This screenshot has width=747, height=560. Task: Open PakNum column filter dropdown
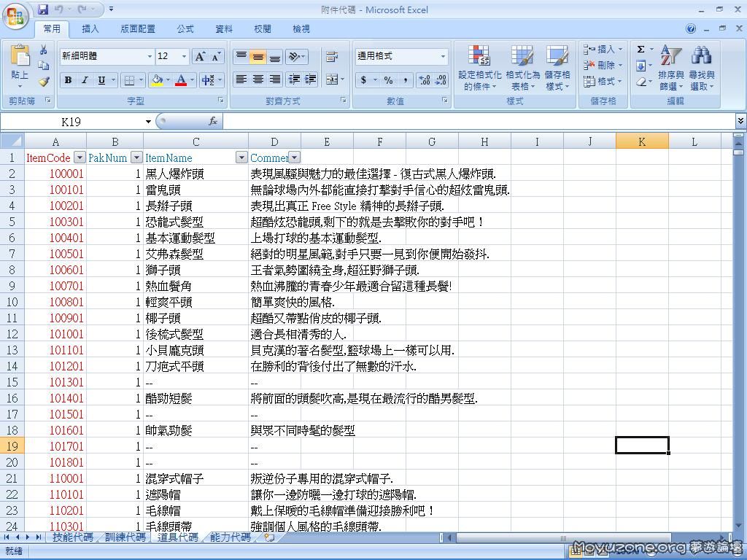click(136, 157)
